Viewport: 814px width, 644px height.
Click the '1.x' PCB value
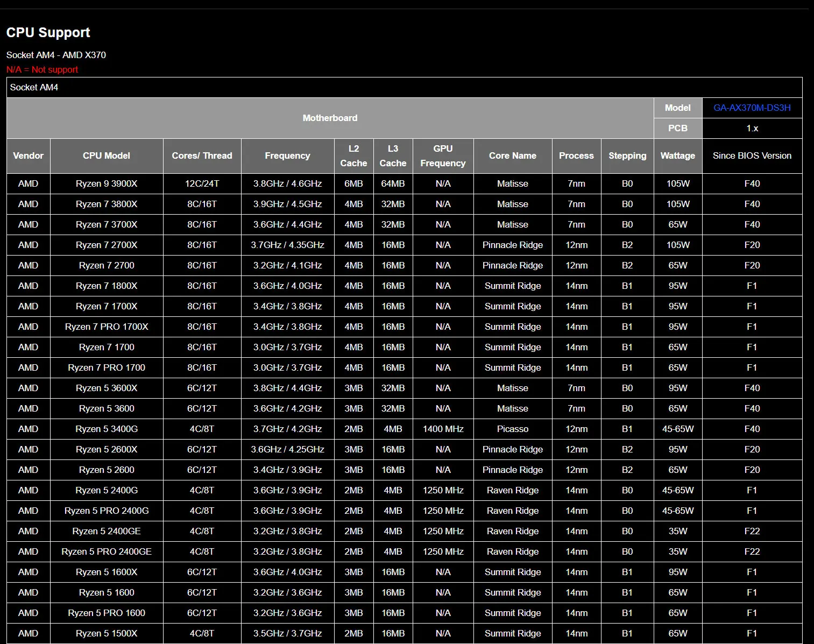(752, 128)
